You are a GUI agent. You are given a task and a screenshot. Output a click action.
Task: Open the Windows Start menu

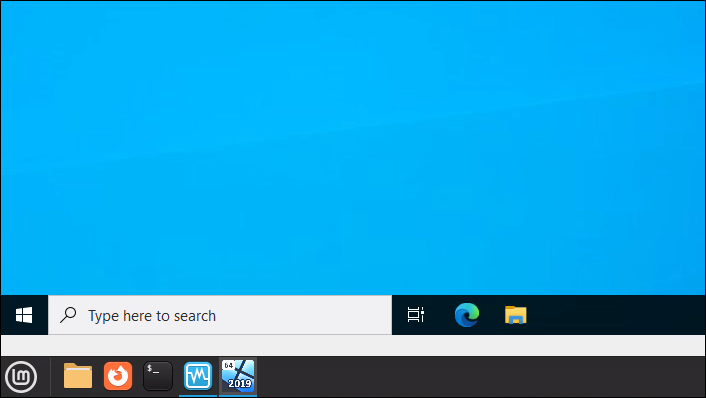click(24, 315)
